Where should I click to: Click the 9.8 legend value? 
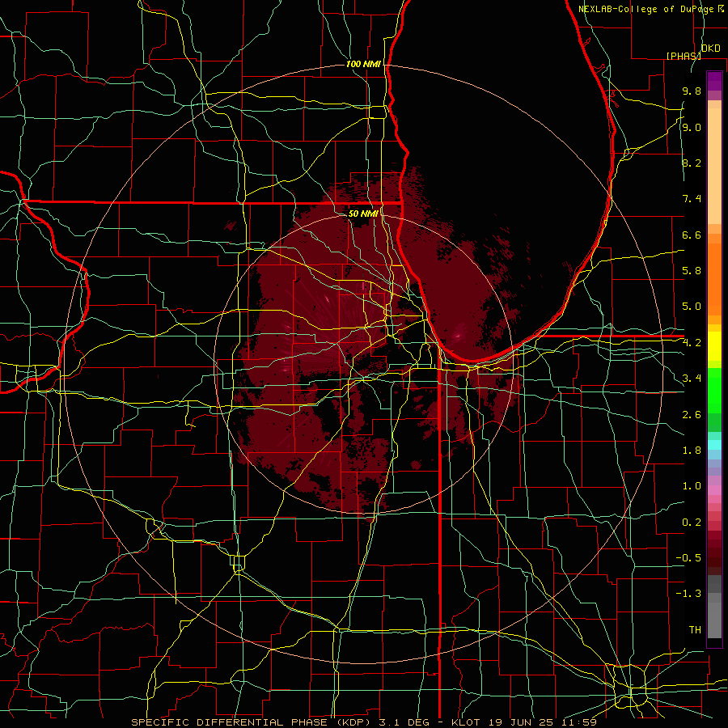click(x=692, y=91)
